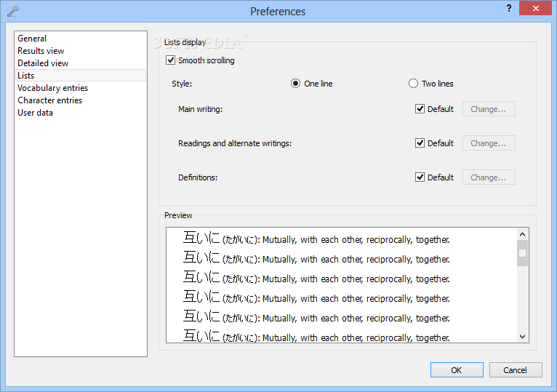Viewport: 557px width, 392px height.
Task: Uncheck Default for Definitions
Action: pyautogui.click(x=420, y=177)
